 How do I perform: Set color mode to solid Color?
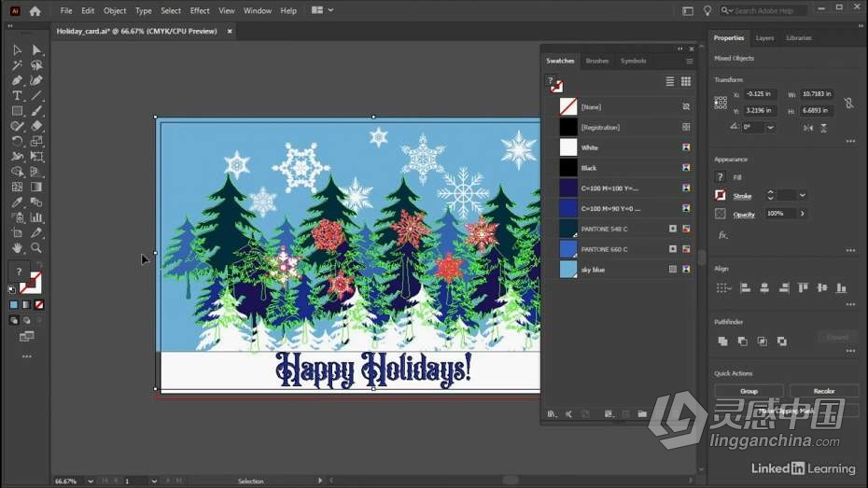pos(14,305)
